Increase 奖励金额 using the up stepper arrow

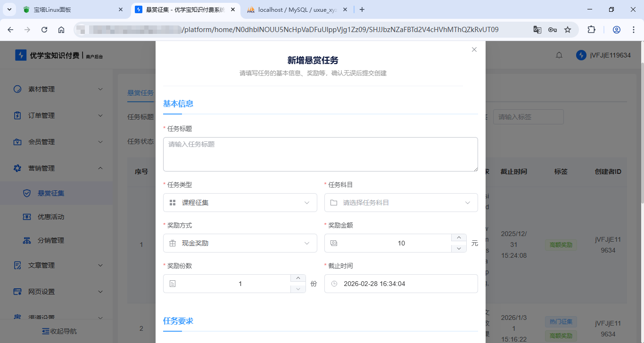(x=458, y=237)
